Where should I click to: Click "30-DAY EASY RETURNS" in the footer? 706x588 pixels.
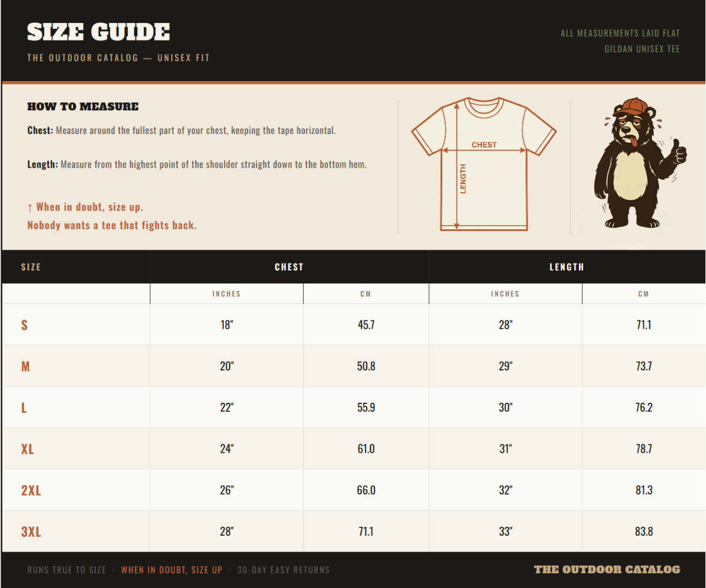[284, 570]
